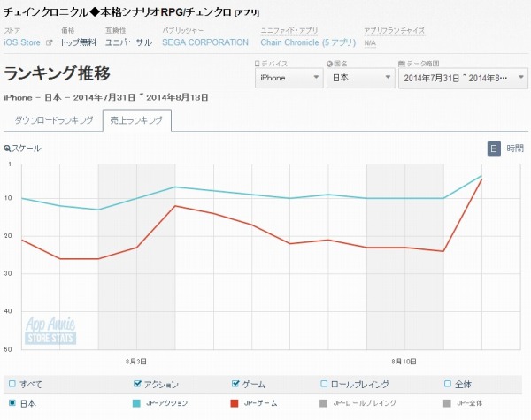This screenshot has height=420, width=531.
Task: Expand the 日本 country dropdown
Action: pyautogui.click(x=361, y=78)
